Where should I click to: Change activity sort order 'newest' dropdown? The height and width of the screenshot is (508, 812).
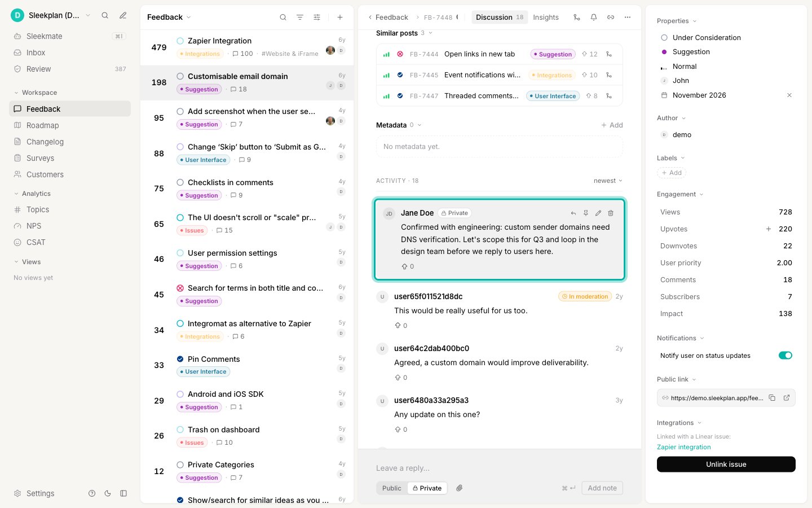(x=608, y=181)
